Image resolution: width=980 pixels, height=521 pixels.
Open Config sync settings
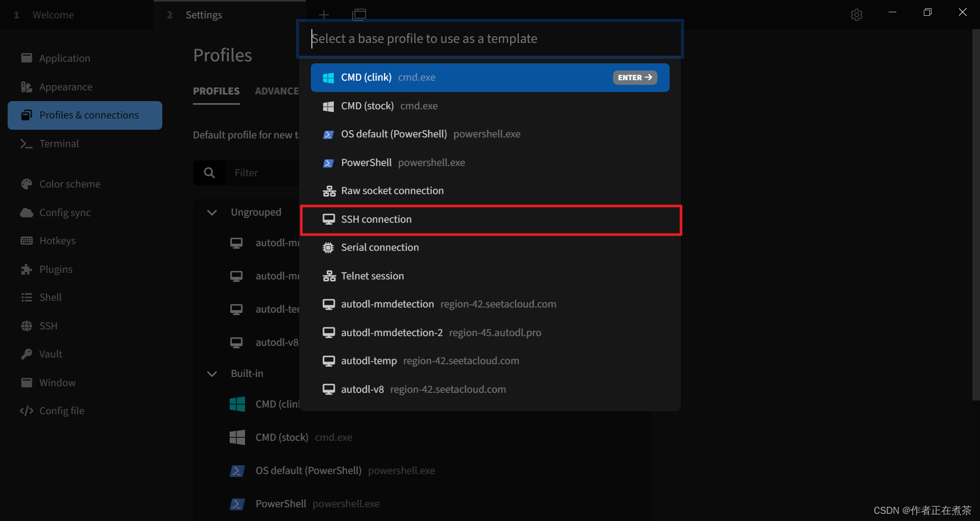point(85,212)
